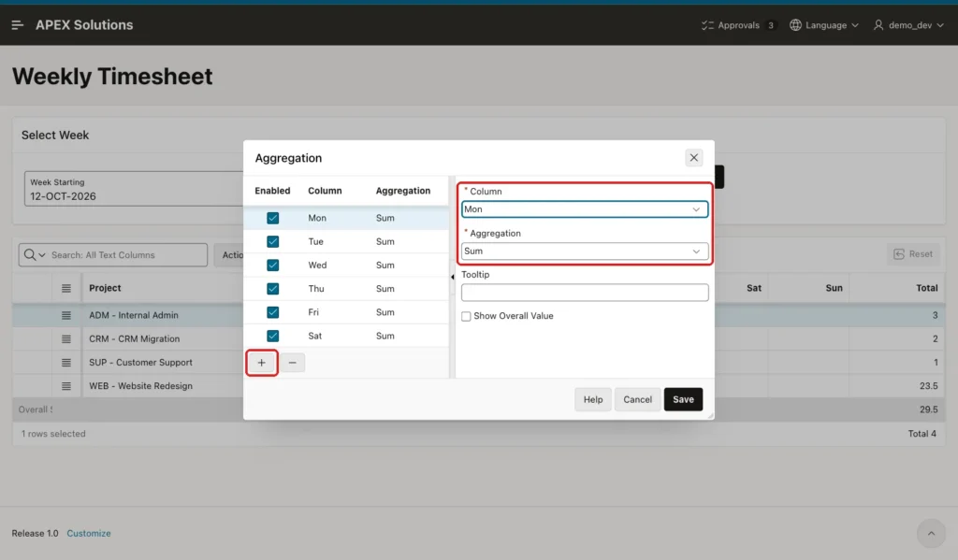Click the Sun column header
Image resolution: width=958 pixels, height=560 pixels.
tap(834, 288)
